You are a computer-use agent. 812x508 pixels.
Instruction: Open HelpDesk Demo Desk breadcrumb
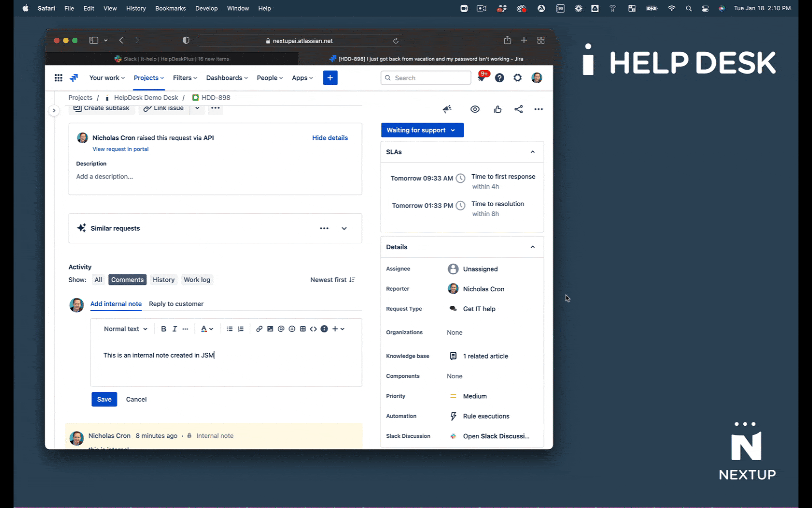(x=146, y=97)
